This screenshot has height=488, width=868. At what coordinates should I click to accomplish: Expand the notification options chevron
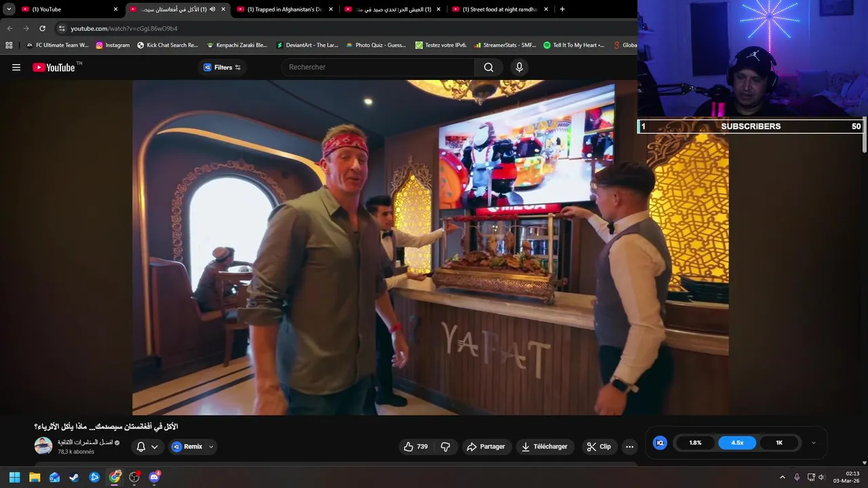[x=155, y=447]
